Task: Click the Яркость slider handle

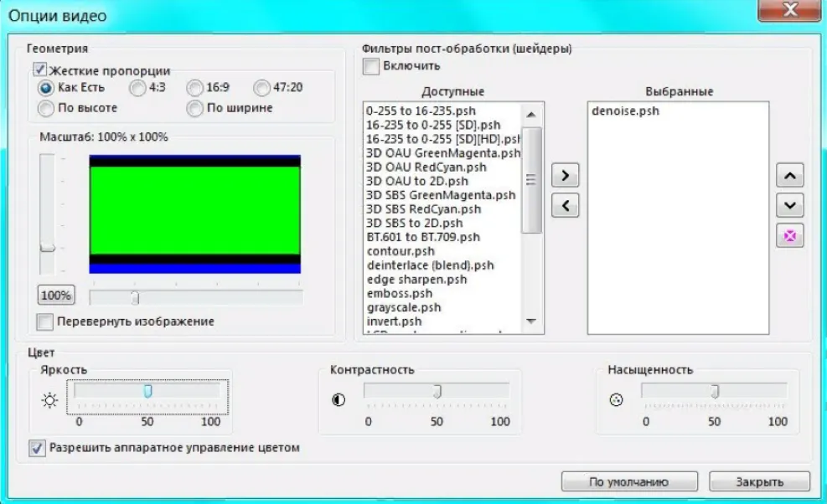Action: point(147,391)
